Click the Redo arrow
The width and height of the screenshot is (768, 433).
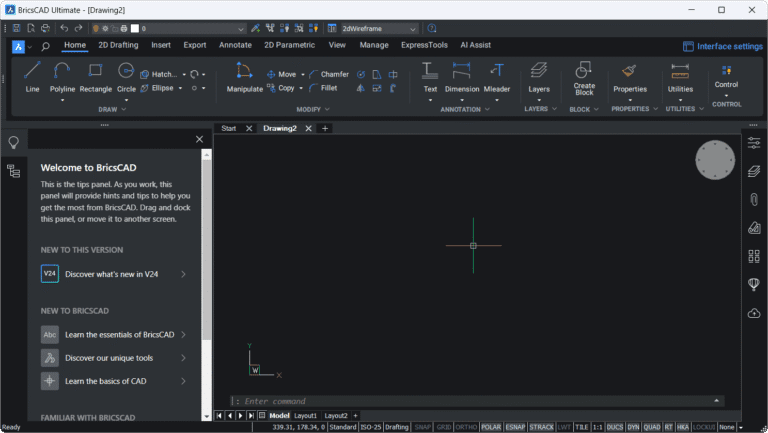pyautogui.click(x=78, y=28)
